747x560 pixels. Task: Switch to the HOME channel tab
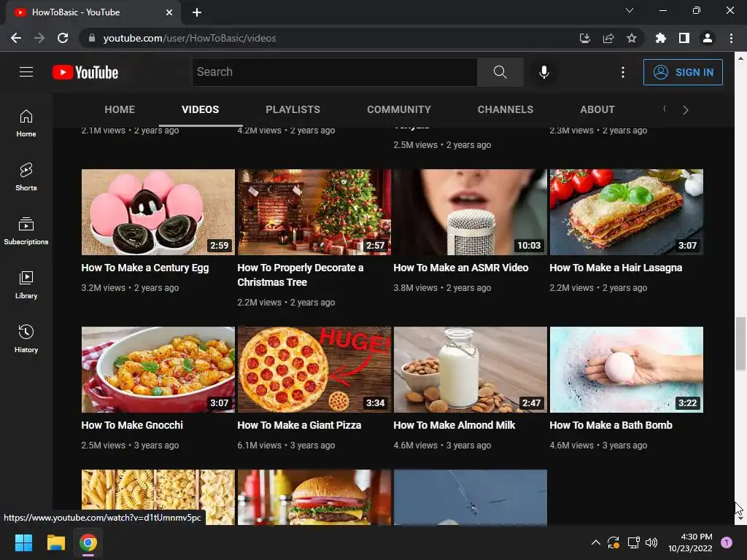pyautogui.click(x=120, y=109)
